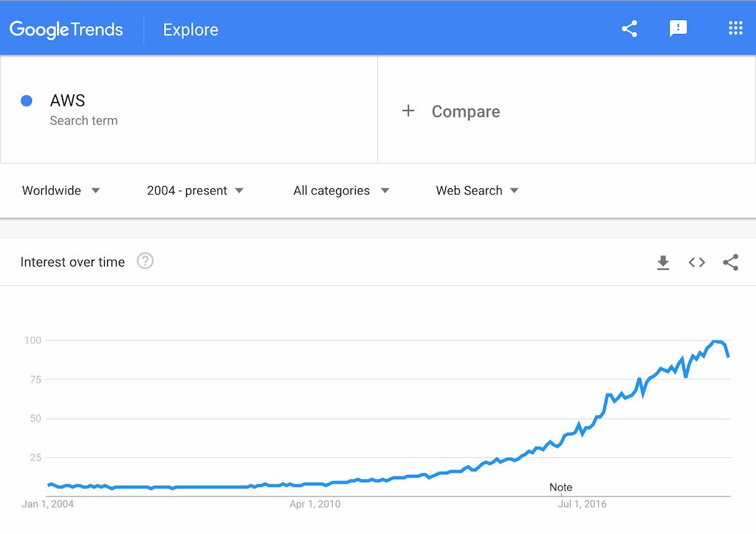
Task: Select the AWS search term card
Action: pos(188,111)
